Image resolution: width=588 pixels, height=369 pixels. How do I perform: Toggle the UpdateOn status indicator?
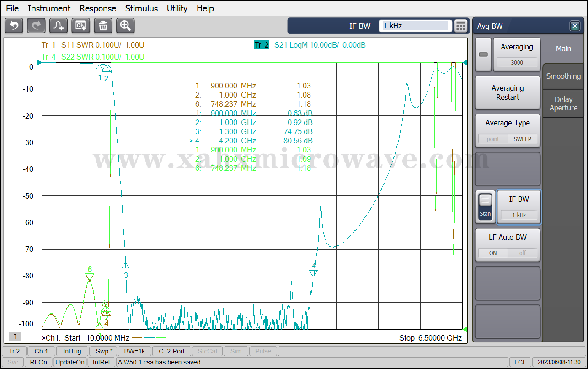coord(70,362)
